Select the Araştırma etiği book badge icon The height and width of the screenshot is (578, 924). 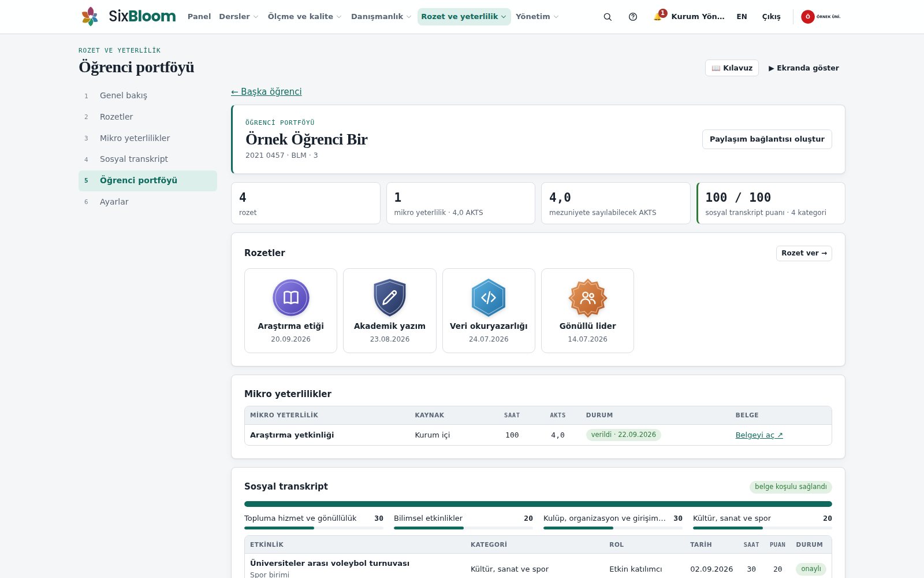(291, 298)
